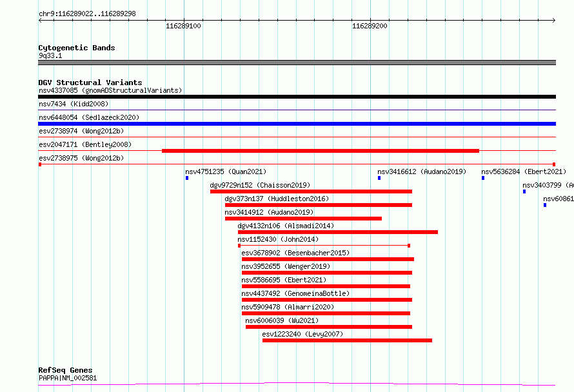Click the esv2738975 Wong2012b label
Screen dimensions: 574x392
[81, 158]
